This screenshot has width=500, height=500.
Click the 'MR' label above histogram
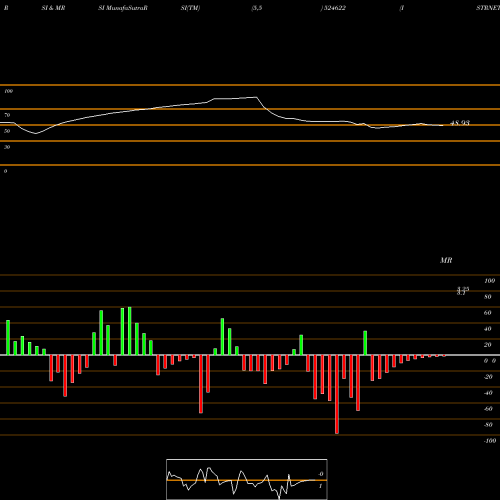[446, 260]
